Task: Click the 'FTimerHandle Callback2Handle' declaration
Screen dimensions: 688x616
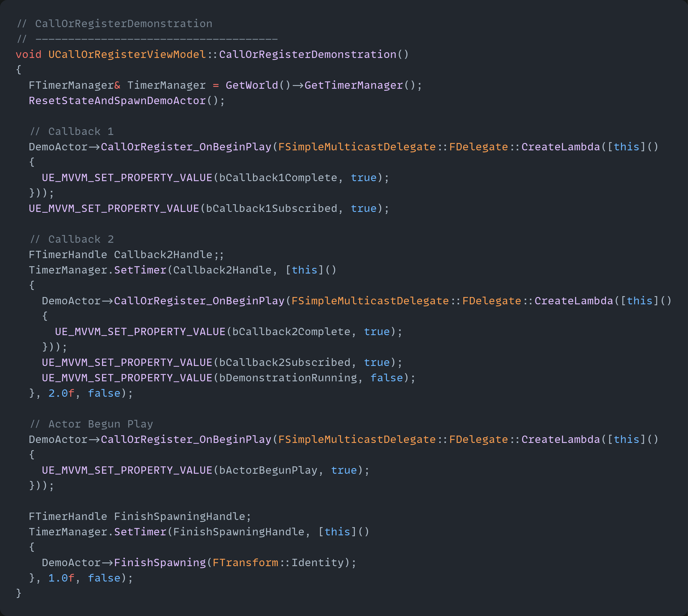Action: 121,255
